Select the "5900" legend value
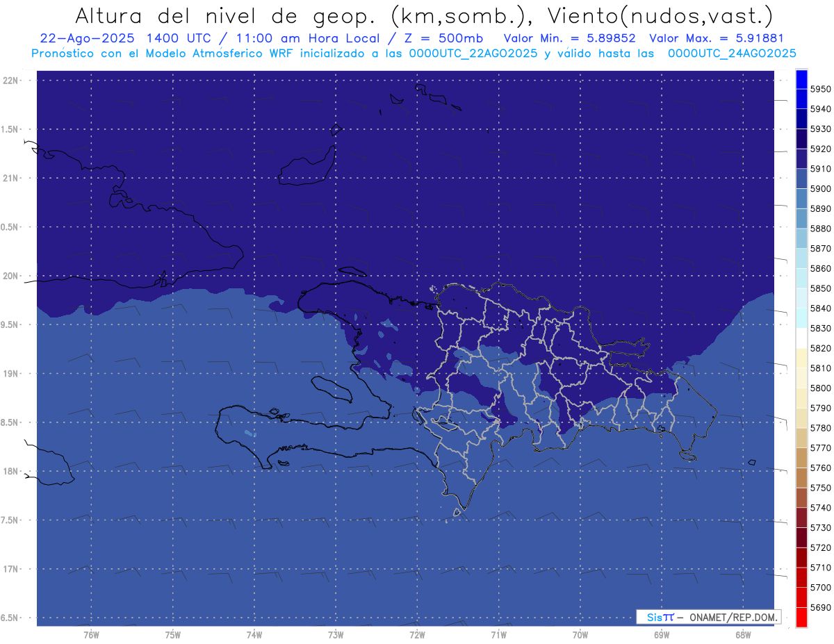 [820, 189]
